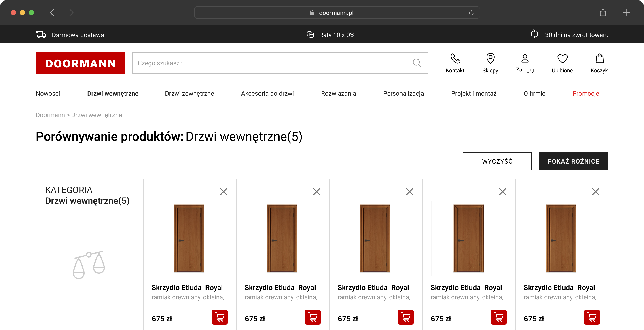Open the Koszyk shopping bag
This screenshot has height=330, width=644.
tap(599, 59)
